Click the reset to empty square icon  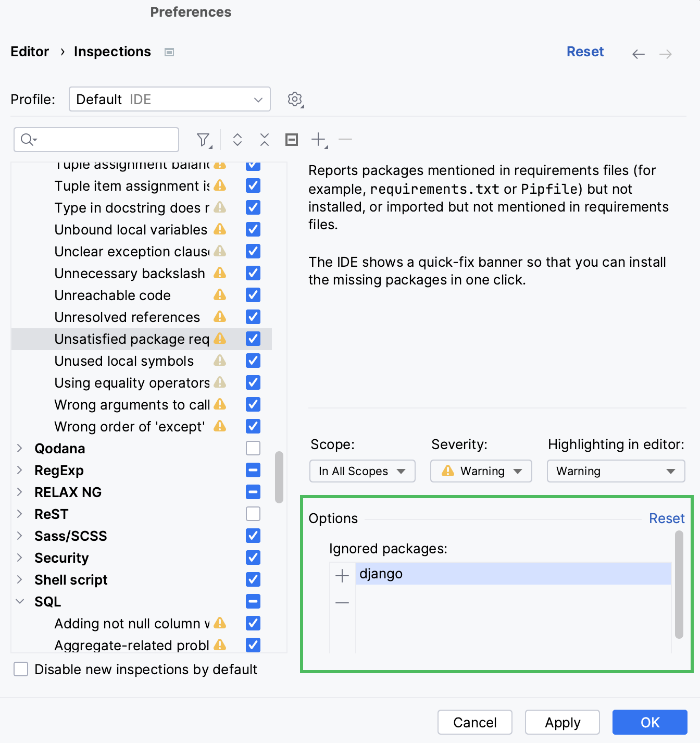(x=292, y=140)
